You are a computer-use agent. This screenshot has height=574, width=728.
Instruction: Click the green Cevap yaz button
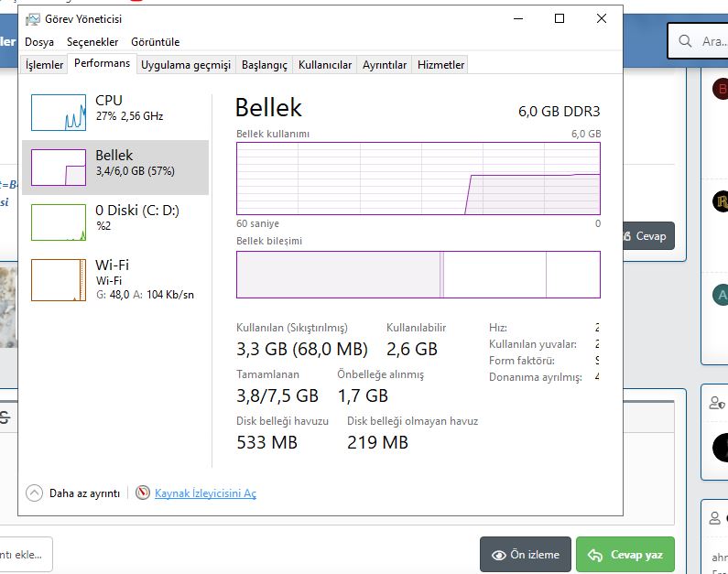(x=625, y=555)
